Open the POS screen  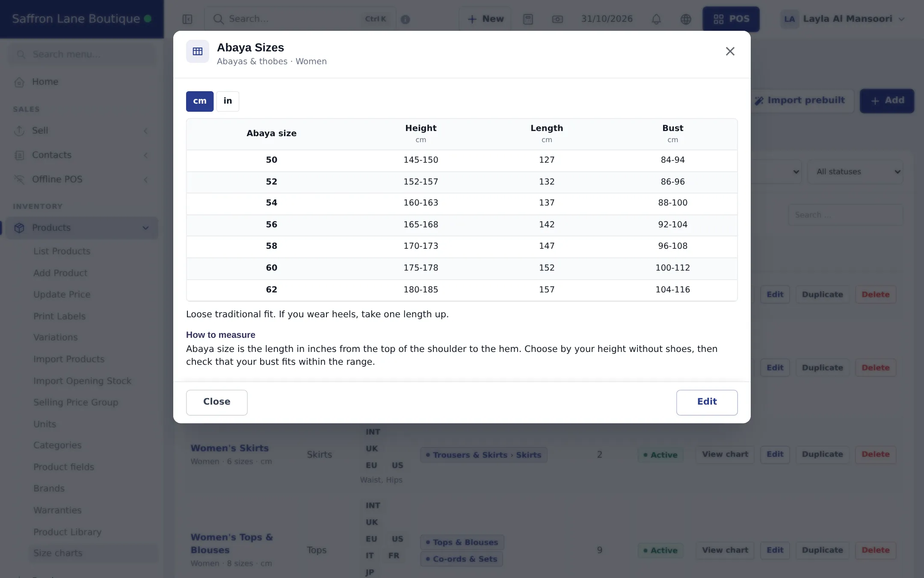(731, 19)
